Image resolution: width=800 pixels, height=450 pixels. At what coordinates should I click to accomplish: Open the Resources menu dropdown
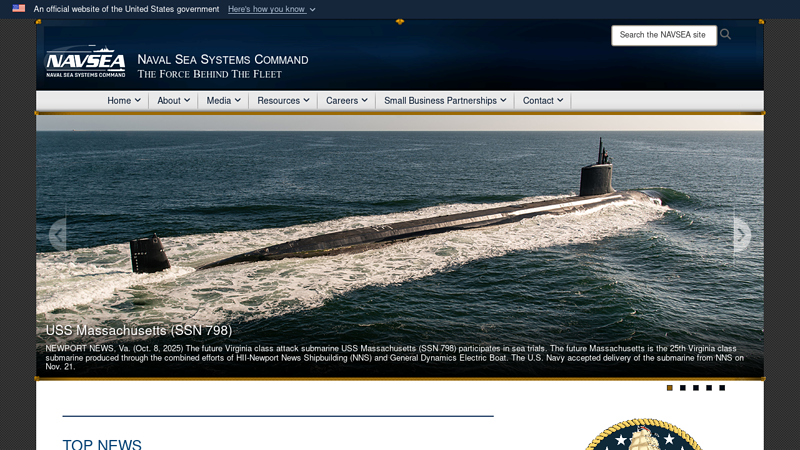[x=283, y=101]
